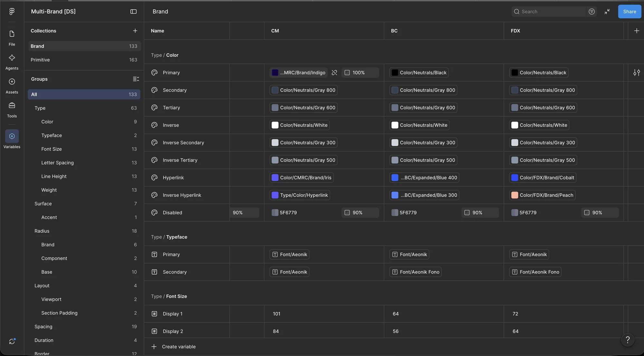The image size is (644, 356).
Task: Select the Spacing group
Action: click(84, 327)
